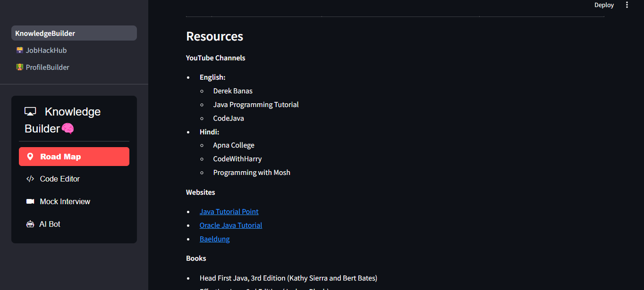Click the Programming with Mosh list item

[x=252, y=173]
